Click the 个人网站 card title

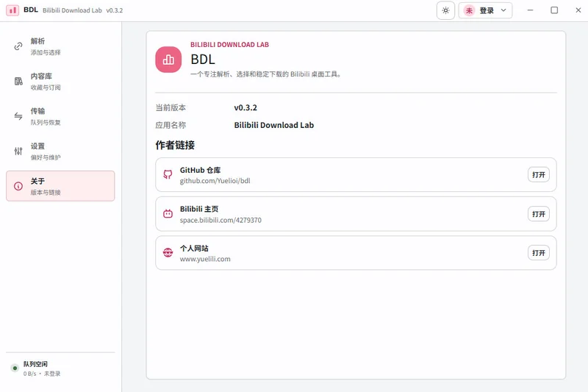pos(194,249)
